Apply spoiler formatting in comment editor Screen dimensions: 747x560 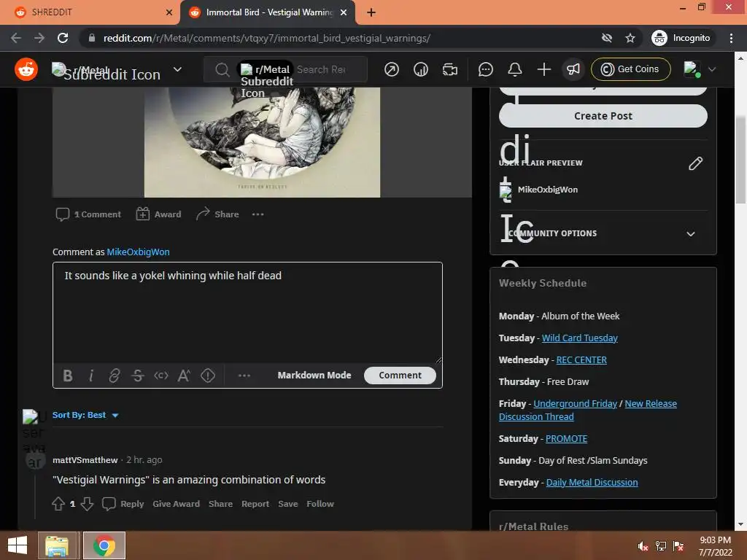(208, 376)
